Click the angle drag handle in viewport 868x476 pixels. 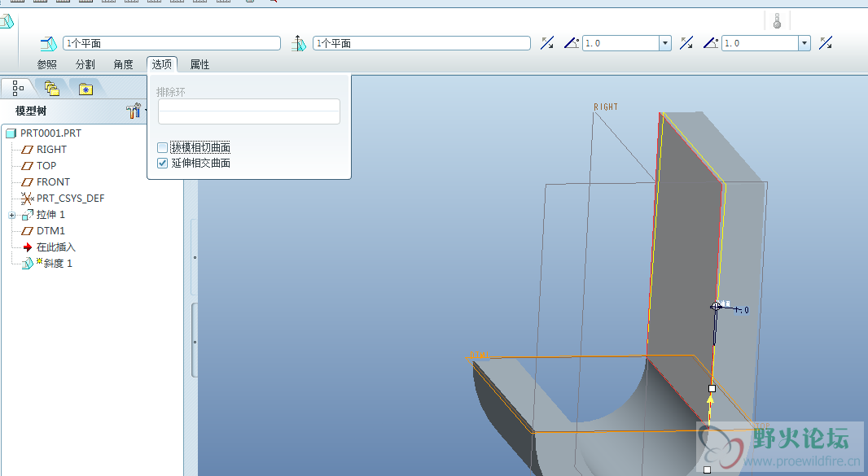[x=715, y=305]
